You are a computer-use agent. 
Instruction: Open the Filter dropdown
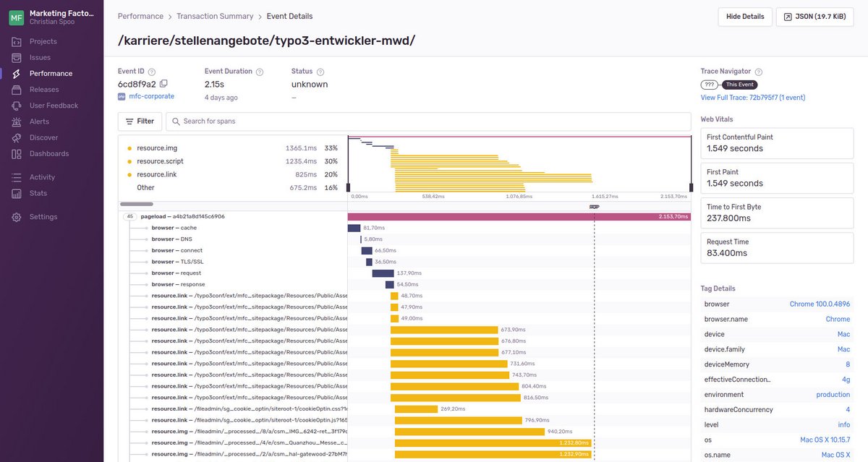pyautogui.click(x=140, y=121)
